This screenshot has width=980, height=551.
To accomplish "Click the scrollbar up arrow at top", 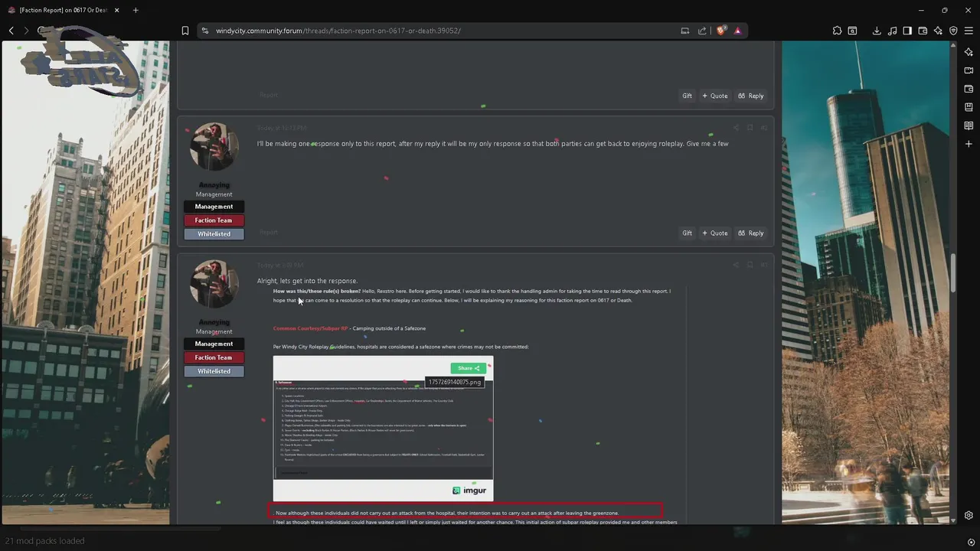I will pos(953,45).
